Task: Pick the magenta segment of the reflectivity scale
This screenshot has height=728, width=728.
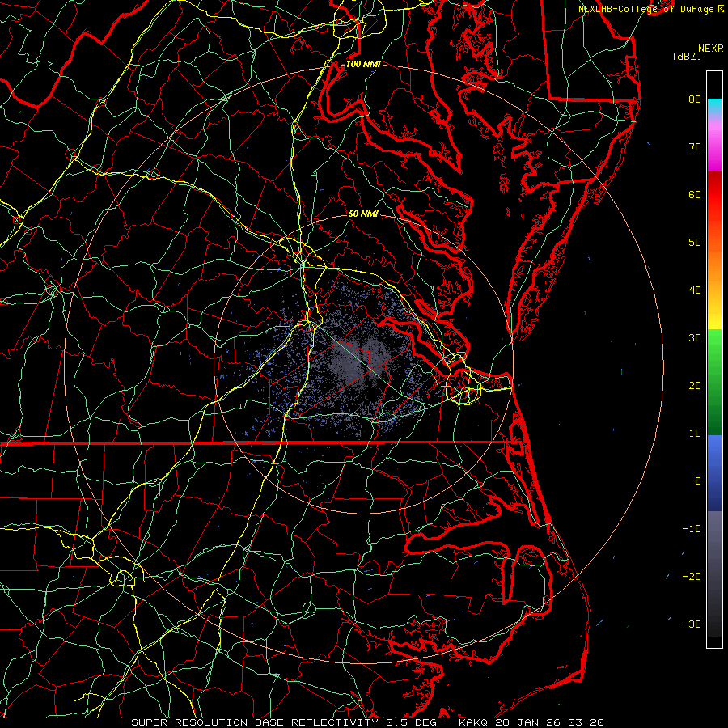Action: (x=714, y=158)
